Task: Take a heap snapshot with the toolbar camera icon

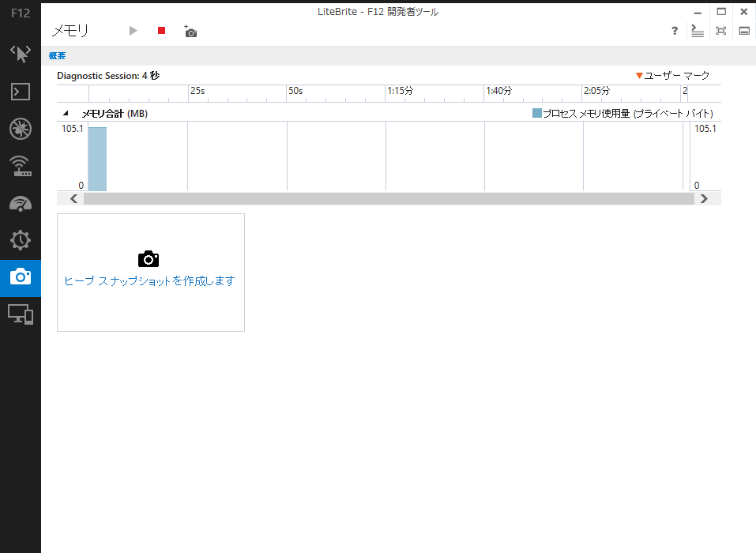Action: 190,31
